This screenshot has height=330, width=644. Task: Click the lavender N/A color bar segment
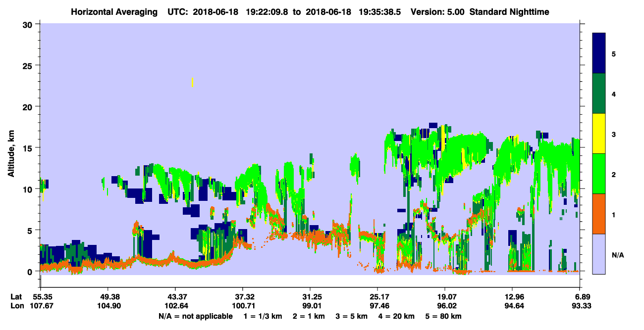(599, 254)
